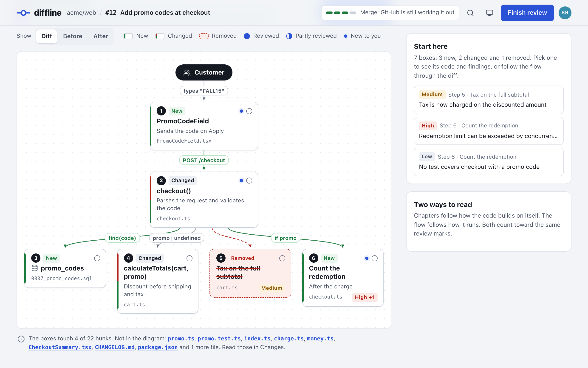588x368 pixels.
Task: Mark removed Tax box as reviewed
Action: click(282, 258)
